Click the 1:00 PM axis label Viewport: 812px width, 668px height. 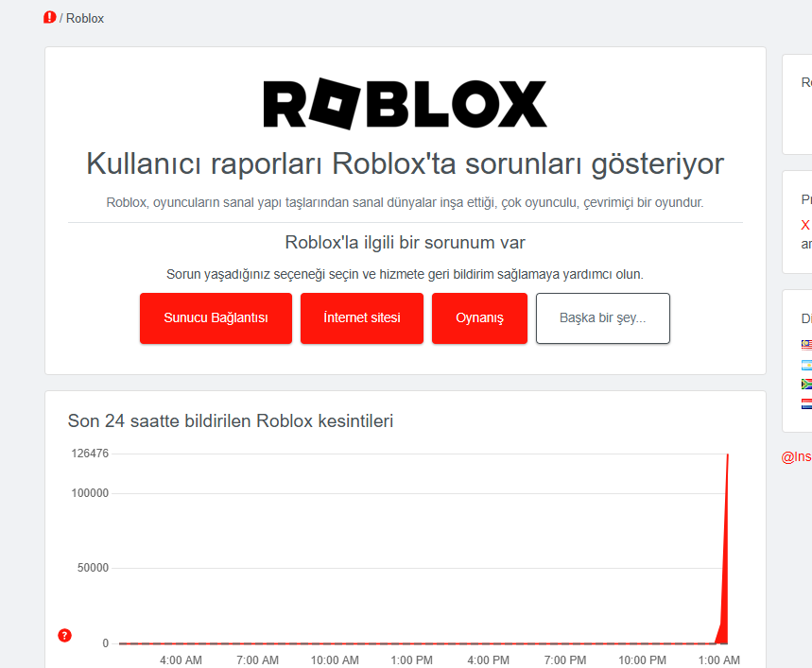tap(412, 660)
